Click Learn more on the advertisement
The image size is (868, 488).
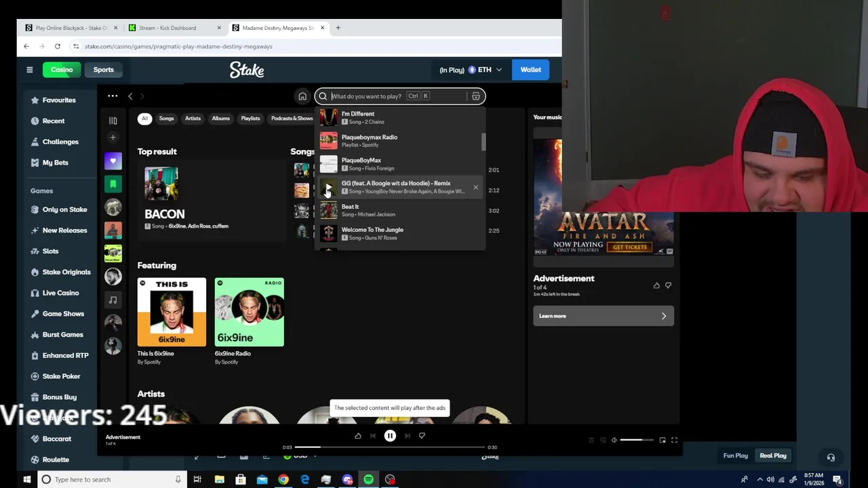pos(604,316)
